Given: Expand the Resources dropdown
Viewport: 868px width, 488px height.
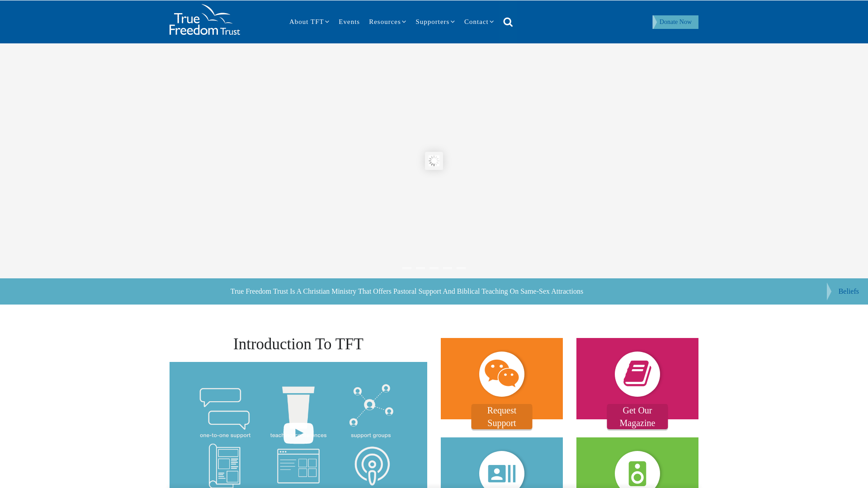Looking at the screenshot, I should coord(387,22).
